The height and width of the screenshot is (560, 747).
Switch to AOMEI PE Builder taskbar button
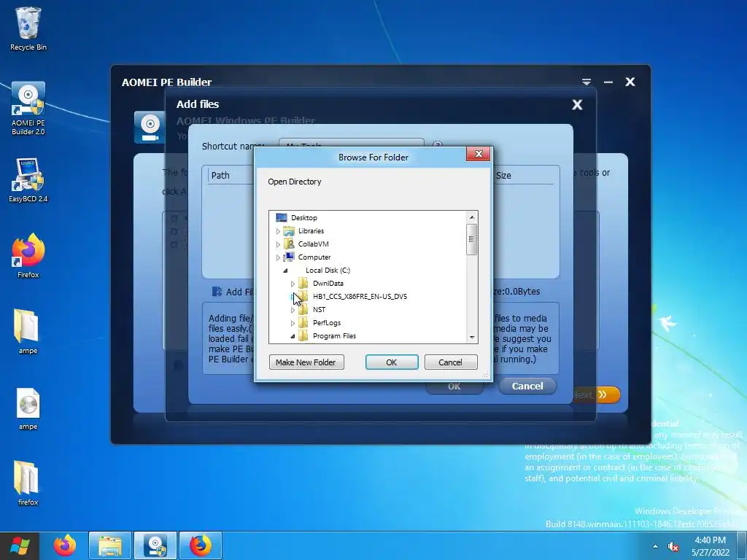pos(155,545)
